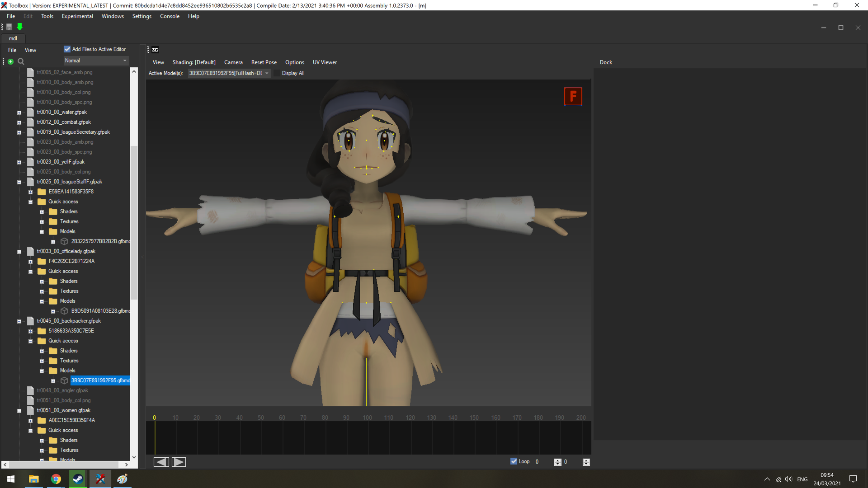Open the volume control in system tray

click(x=789, y=479)
